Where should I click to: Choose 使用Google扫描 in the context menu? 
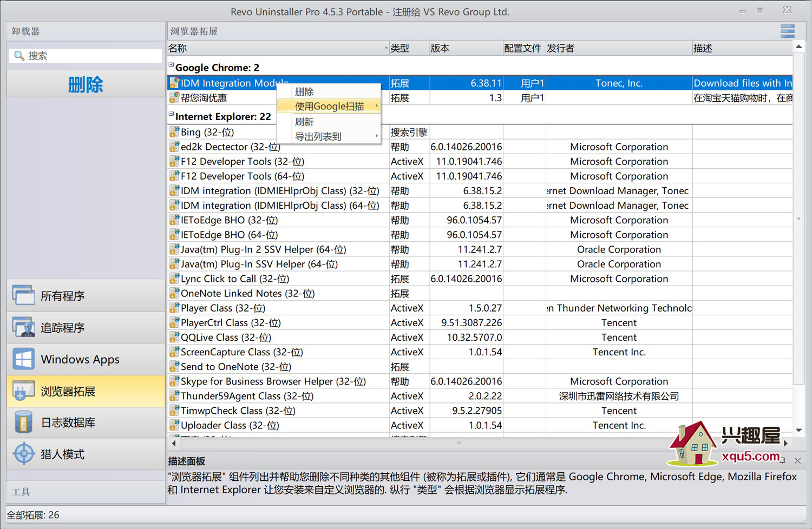click(x=329, y=106)
